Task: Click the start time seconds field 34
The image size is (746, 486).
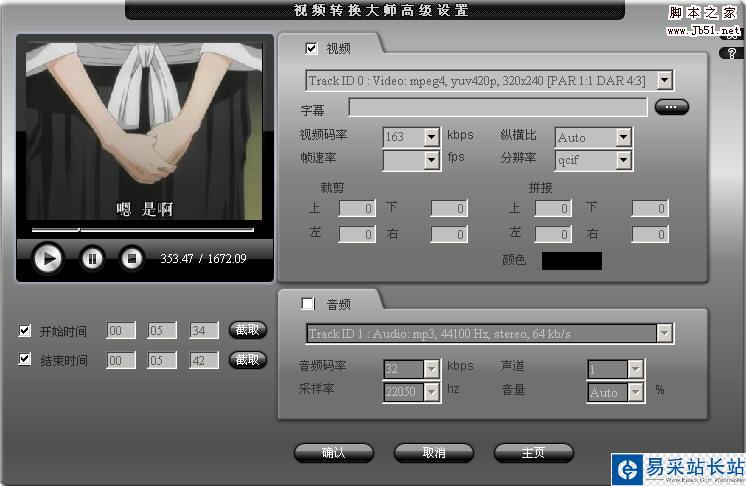Action: click(x=204, y=330)
